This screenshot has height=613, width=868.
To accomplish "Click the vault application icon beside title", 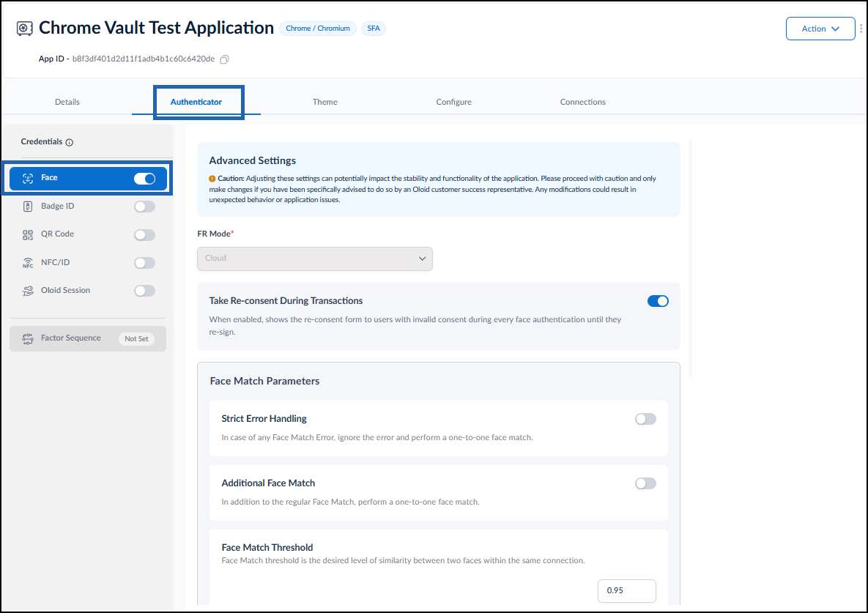I will click(x=24, y=29).
